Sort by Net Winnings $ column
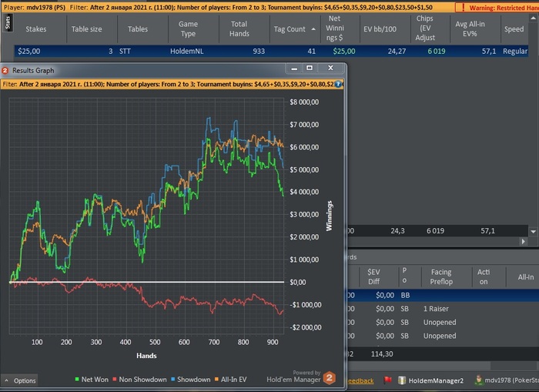Screen dimensions: 539x392 [334, 28]
